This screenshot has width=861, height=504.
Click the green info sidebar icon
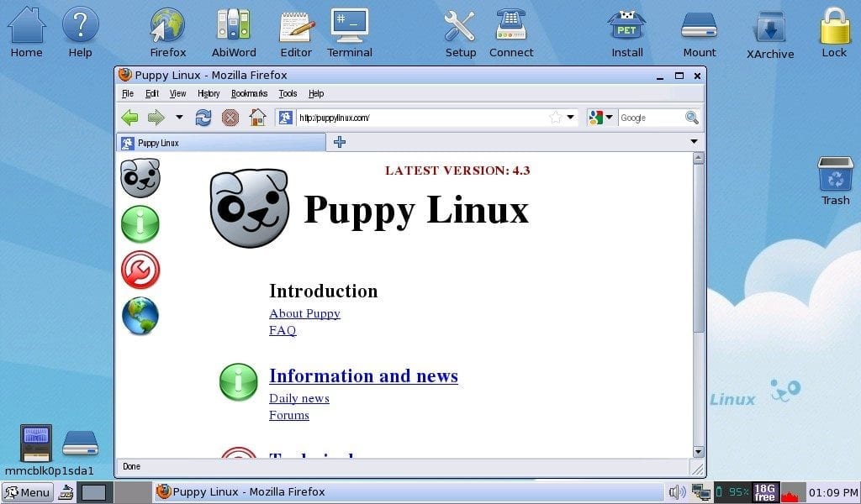pyautogui.click(x=140, y=224)
